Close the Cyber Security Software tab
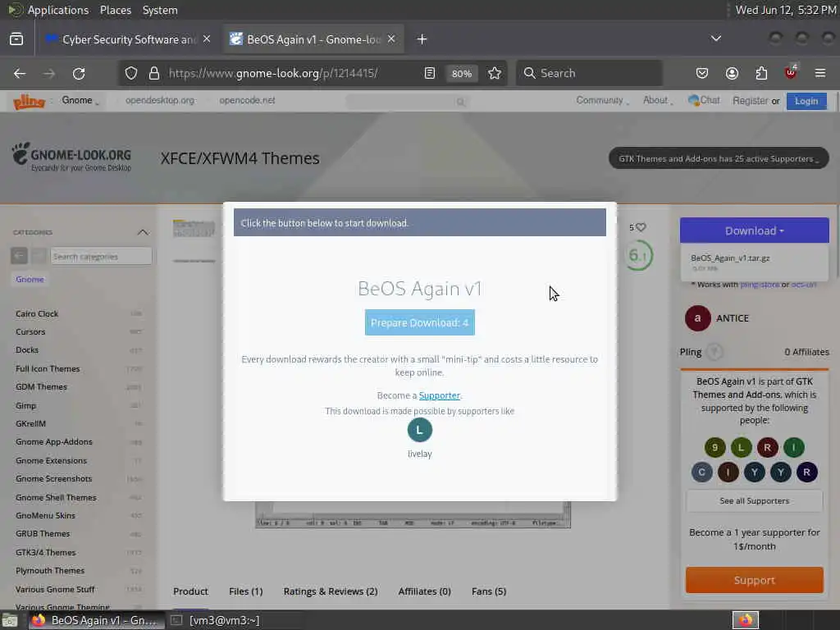This screenshot has height=630, width=840. coord(207,39)
